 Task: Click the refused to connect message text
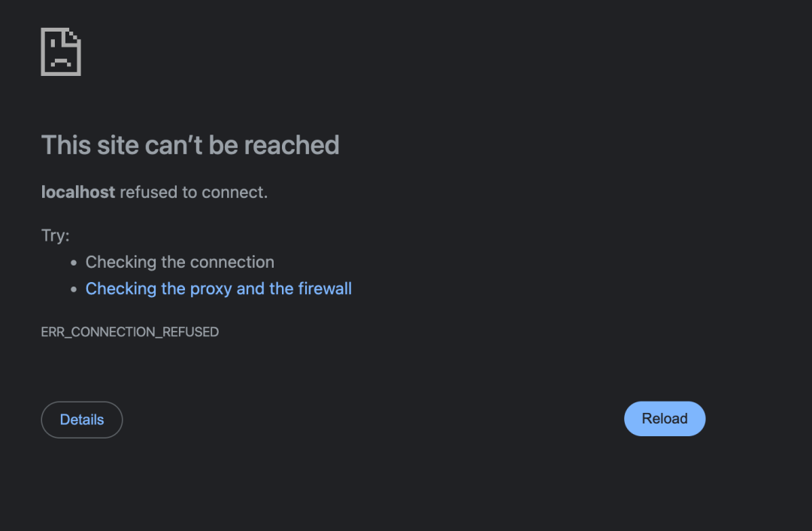point(194,193)
